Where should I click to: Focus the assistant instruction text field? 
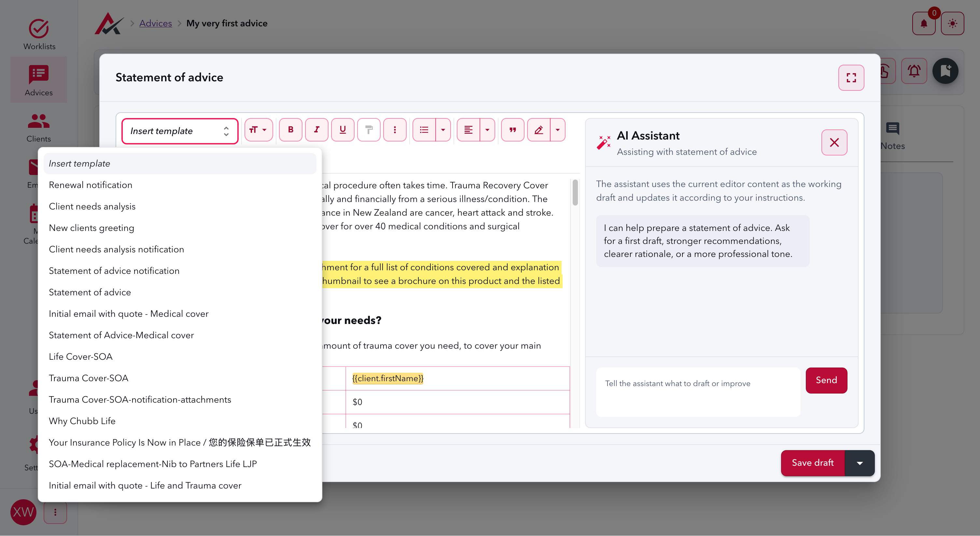tap(698, 392)
